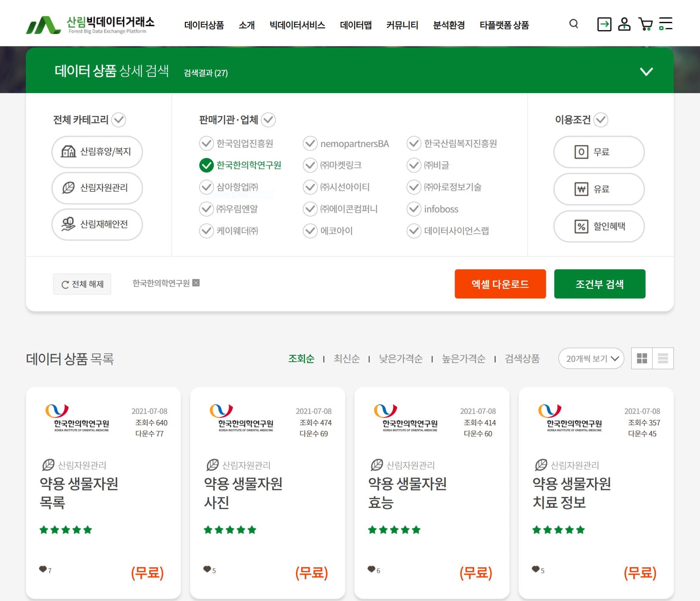700x601 pixels.
Task: Switch to list view icon
Action: coord(663,358)
